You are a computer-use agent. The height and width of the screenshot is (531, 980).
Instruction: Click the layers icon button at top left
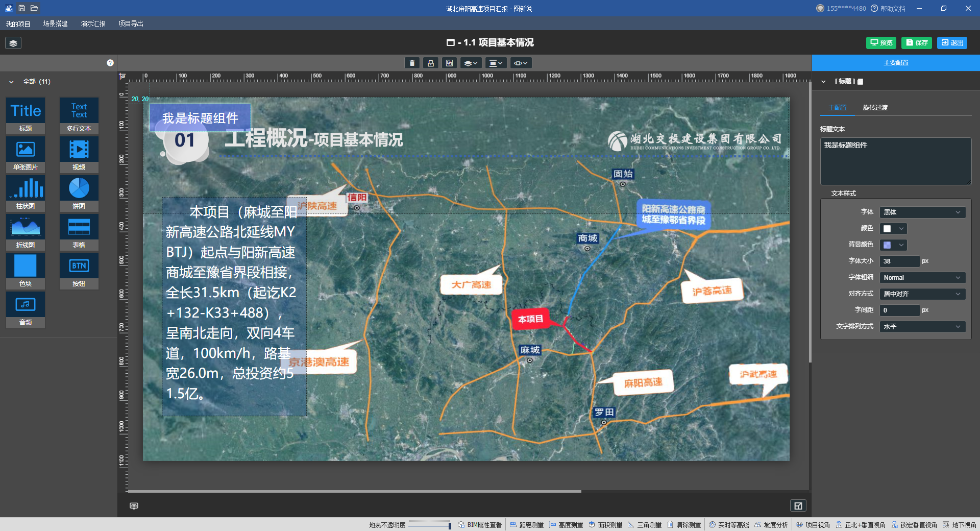13,43
